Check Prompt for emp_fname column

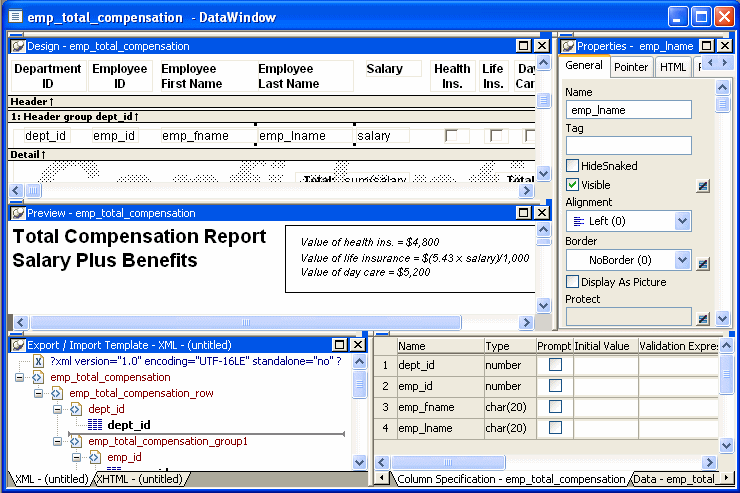pyautogui.click(x=555, y=407)
